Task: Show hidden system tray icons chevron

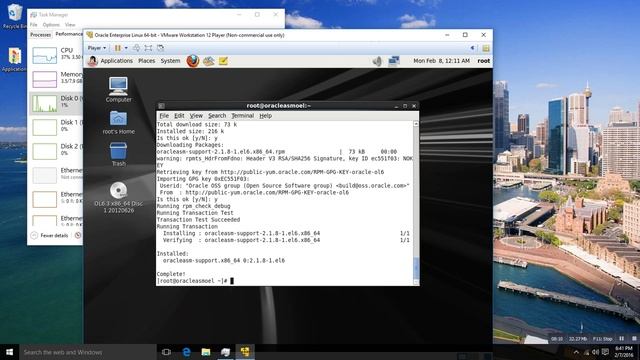Action: point(576,352)
